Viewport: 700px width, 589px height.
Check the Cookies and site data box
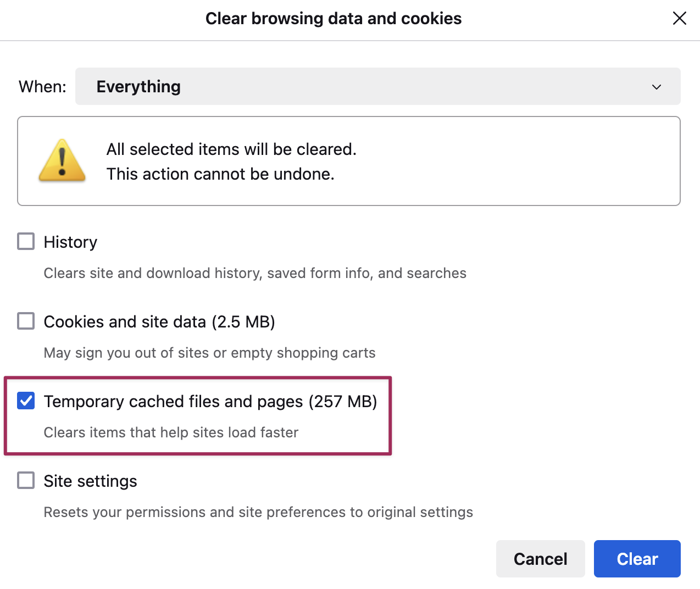(26, 321)
